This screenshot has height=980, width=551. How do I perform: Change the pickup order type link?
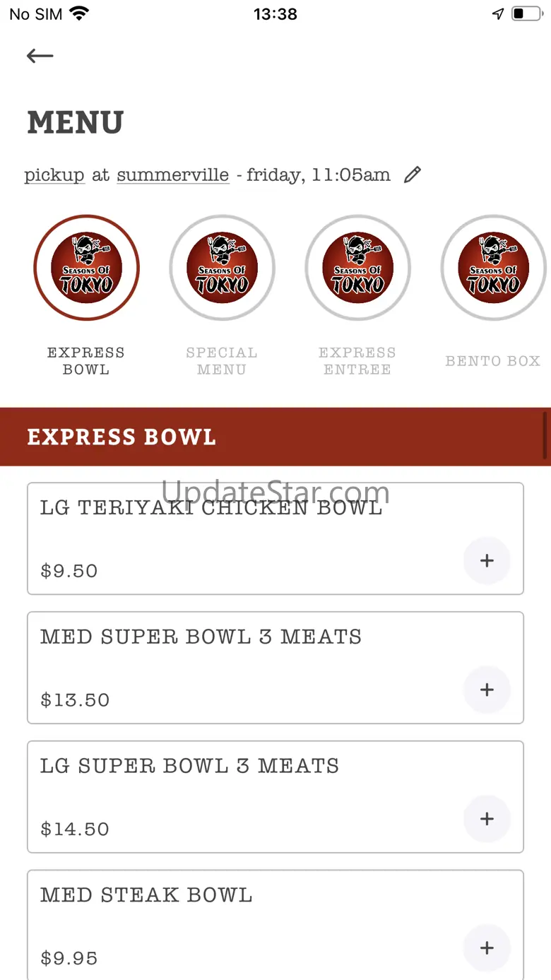[x=54, y=175]
